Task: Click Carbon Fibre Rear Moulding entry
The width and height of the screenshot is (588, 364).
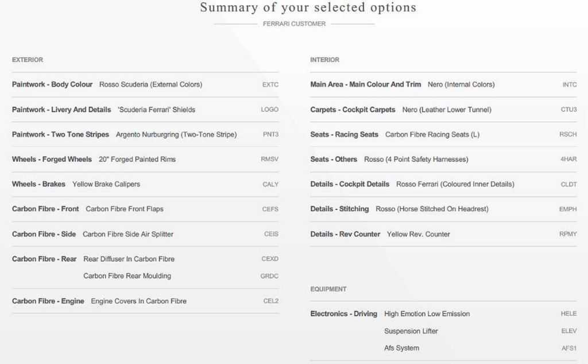Action: tap(127, 276)
